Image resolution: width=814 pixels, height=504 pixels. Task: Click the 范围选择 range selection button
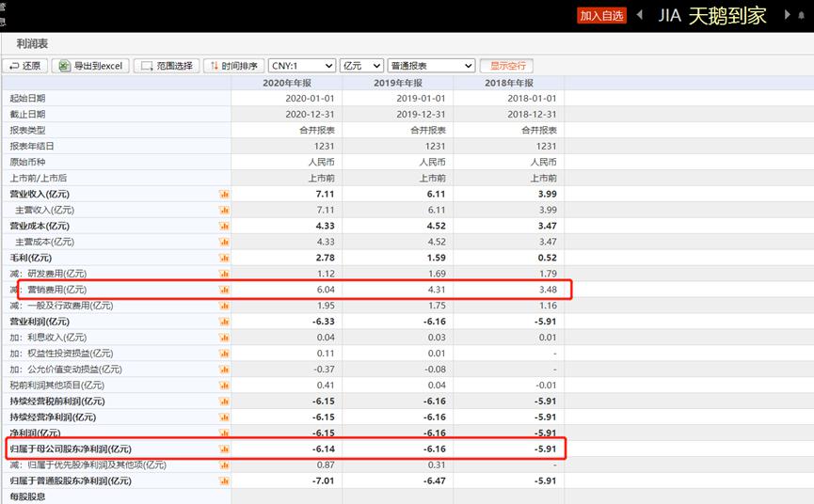(x=167, y=66)
